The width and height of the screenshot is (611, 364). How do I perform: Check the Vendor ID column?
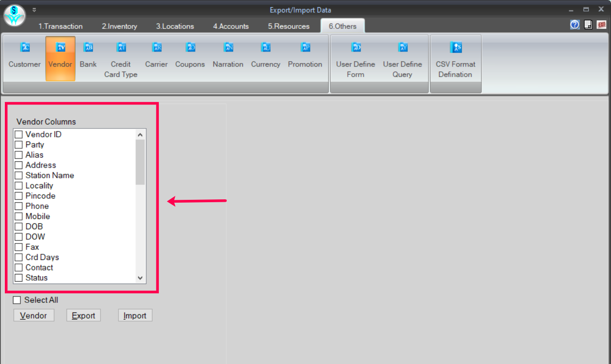(x=19, y=134)
